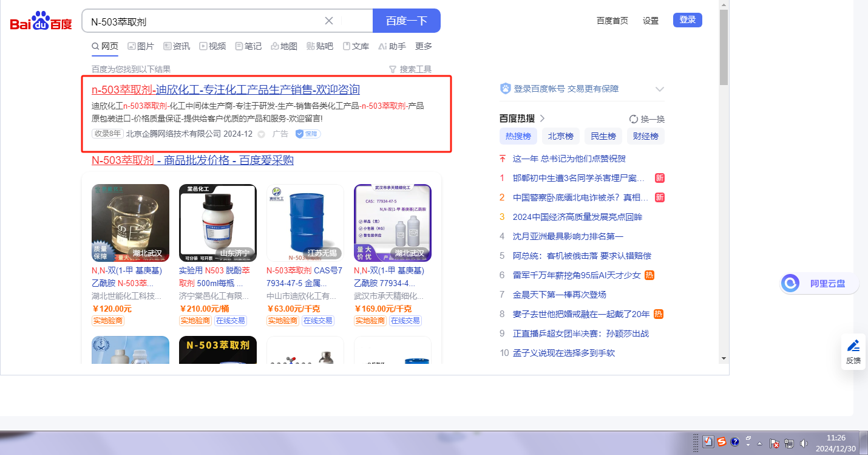The width and height of the screenshot is (868, 455).
Task: Click the paw icon beside 登录百度帐号
Action: coord(505,89)
